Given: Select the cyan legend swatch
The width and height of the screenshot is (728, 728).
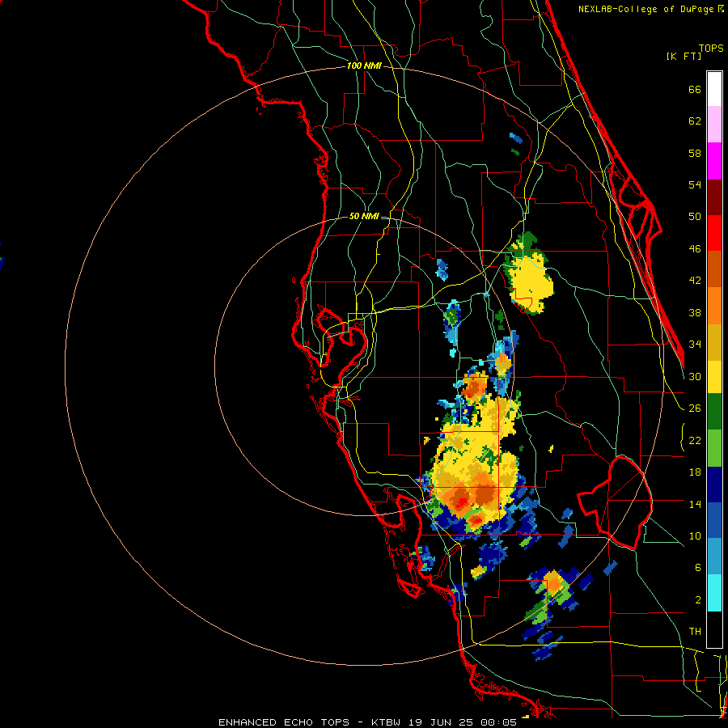Looking at the screenshot, I should tap(714, 594).
